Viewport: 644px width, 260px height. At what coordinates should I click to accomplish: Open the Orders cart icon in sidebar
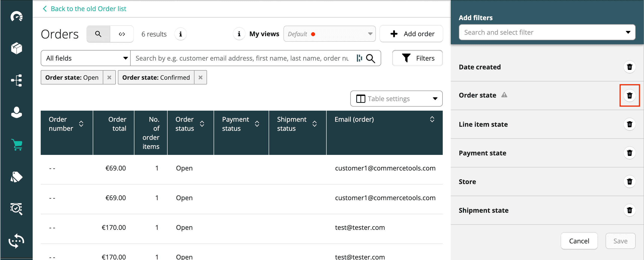coord(17,145)
